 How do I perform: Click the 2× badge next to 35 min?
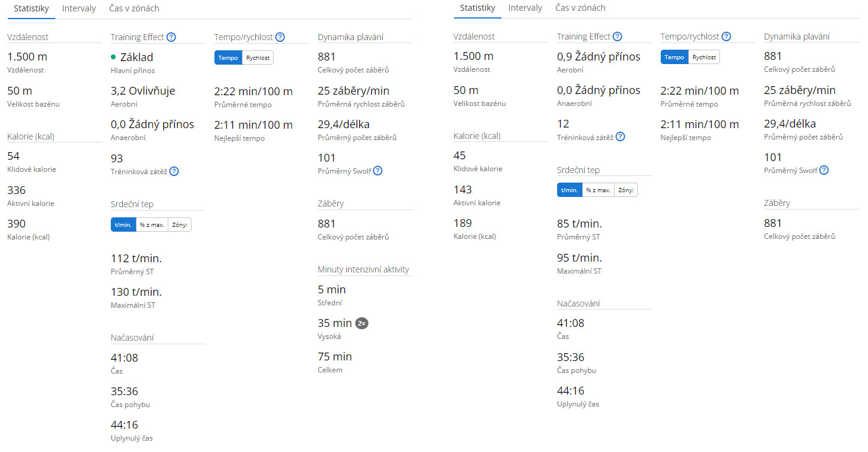coord(361,323)
